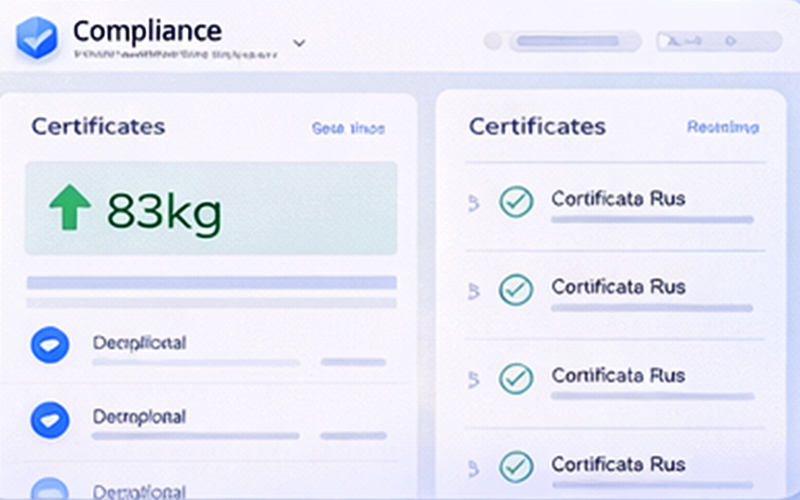Expand the third Certificate row left arrow
This screenshot has width=800, height=500.
tap(474, 380)
